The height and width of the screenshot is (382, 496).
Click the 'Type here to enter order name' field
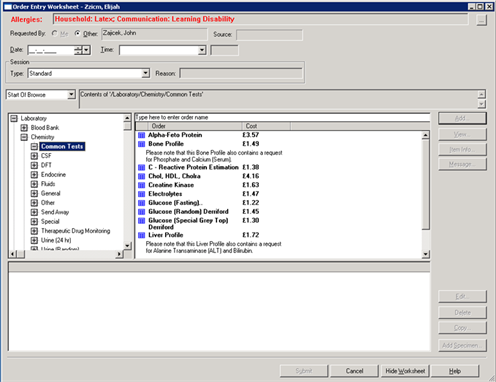point(282,117)
